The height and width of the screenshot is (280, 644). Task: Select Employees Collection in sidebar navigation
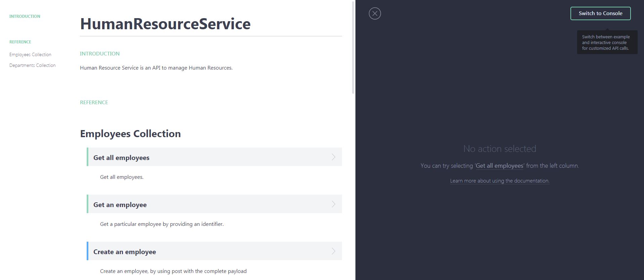point(30,54)
